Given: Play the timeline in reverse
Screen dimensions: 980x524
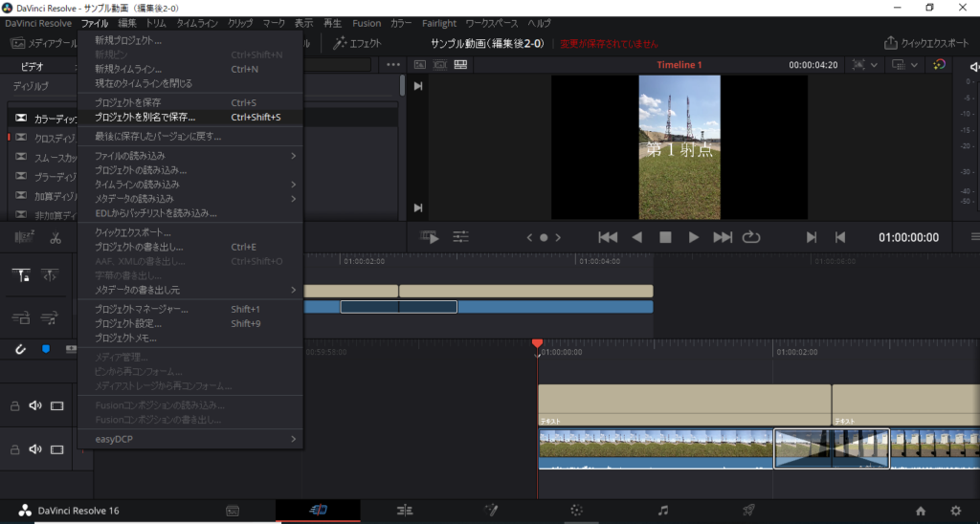Looking at the screenshot, I should click(636, 237).
